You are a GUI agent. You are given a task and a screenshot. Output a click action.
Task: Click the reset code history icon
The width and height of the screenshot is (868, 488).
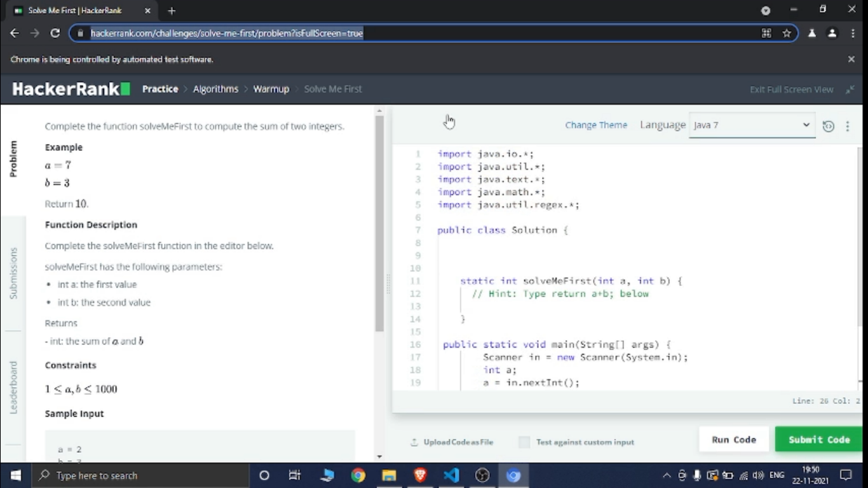point(828,126)
